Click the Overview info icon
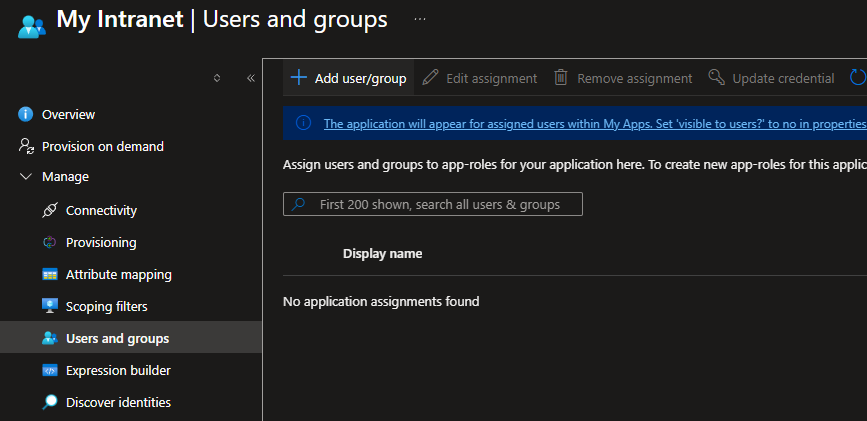This screenshot has width=867, height=421. (x=25, y=115)
